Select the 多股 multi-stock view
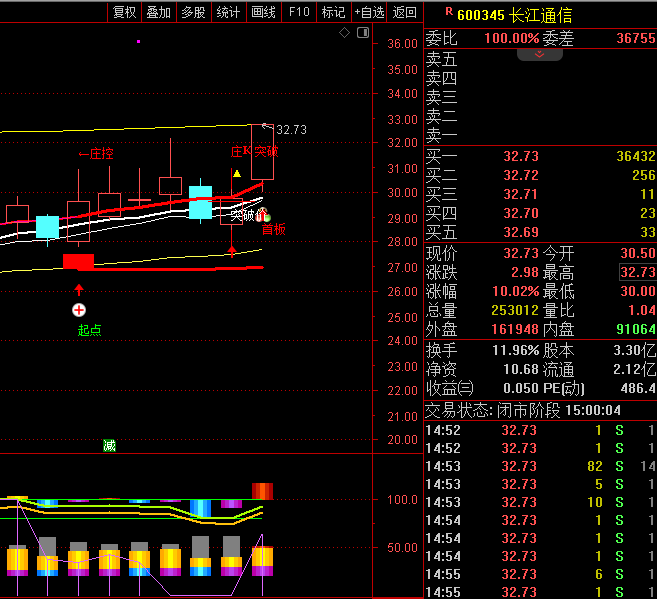Image resolution: width=657 pixels, height=599 pixels. point(193,12)
